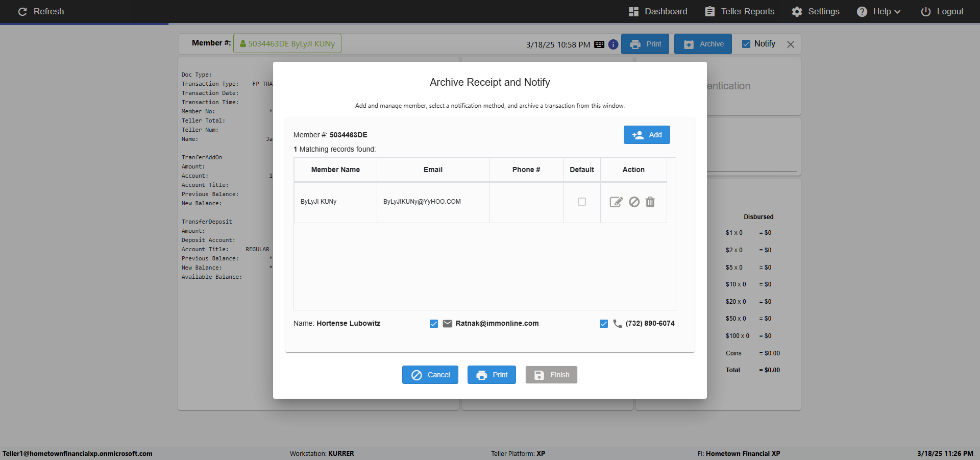Click the Teller Platform: XP status text
This screenshot has height=460, width=980.
518,453
